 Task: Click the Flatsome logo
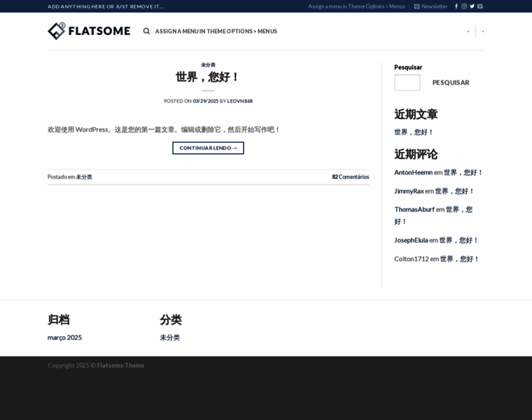tap(89, 31)
